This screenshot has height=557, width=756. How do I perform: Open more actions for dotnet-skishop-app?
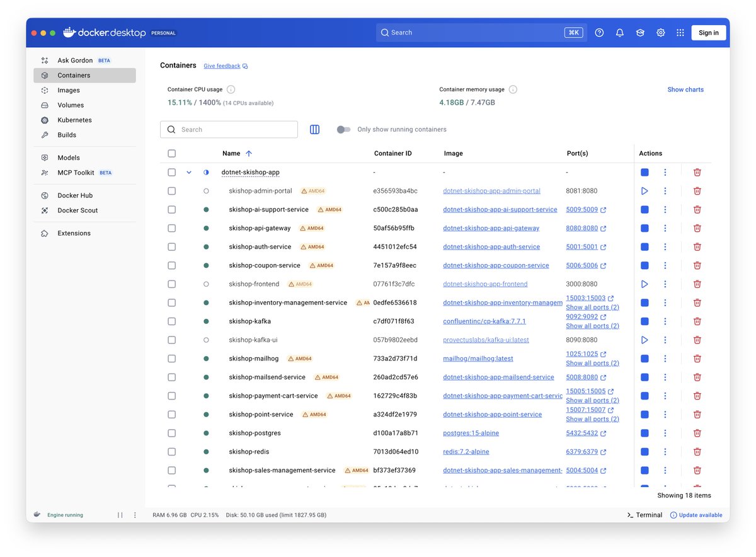tap(665, 172)
